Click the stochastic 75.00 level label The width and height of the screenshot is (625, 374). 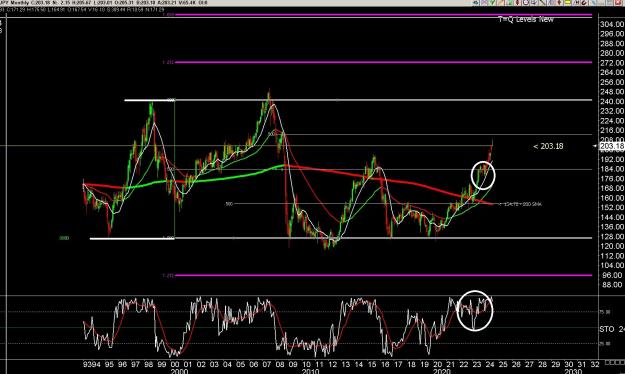point(605,312)
